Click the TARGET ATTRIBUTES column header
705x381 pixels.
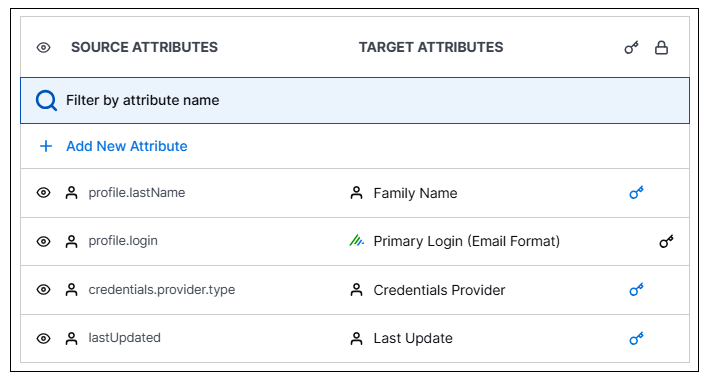pyautogui.click(x=431, y=47)
